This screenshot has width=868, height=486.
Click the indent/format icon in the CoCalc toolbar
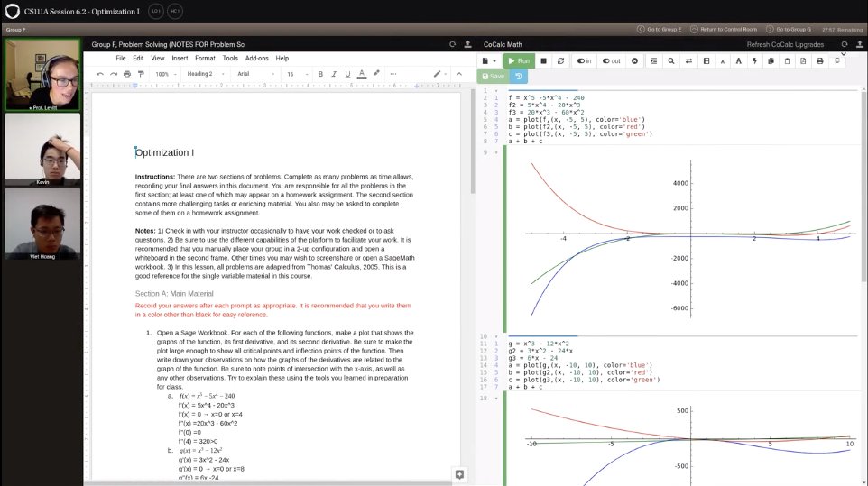pyautogui.click(x=654, y=60)
